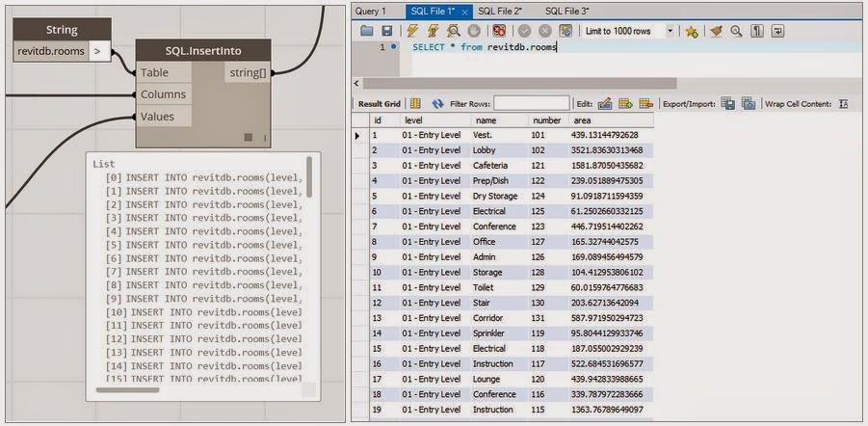Open the find panel magnifier icon
The width and height of the screenshot is (868, 426).
click(736, 31)
